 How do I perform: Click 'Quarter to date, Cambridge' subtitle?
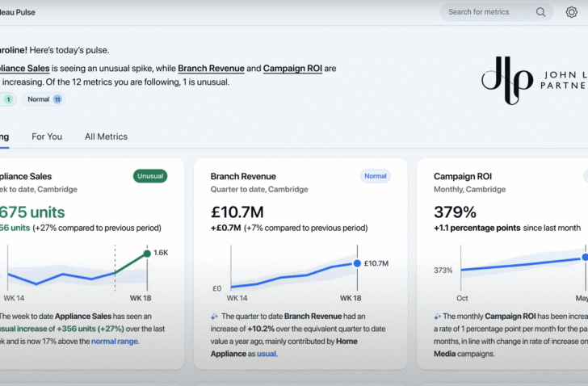(259, 190)
